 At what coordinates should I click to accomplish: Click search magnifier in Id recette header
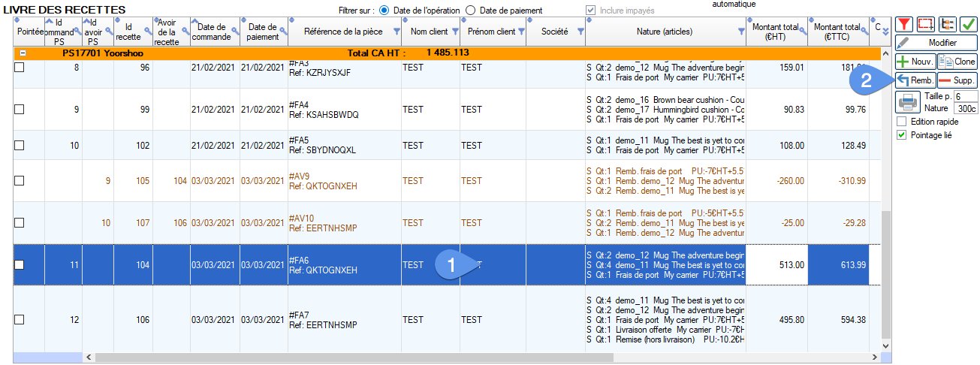(147, 32)
